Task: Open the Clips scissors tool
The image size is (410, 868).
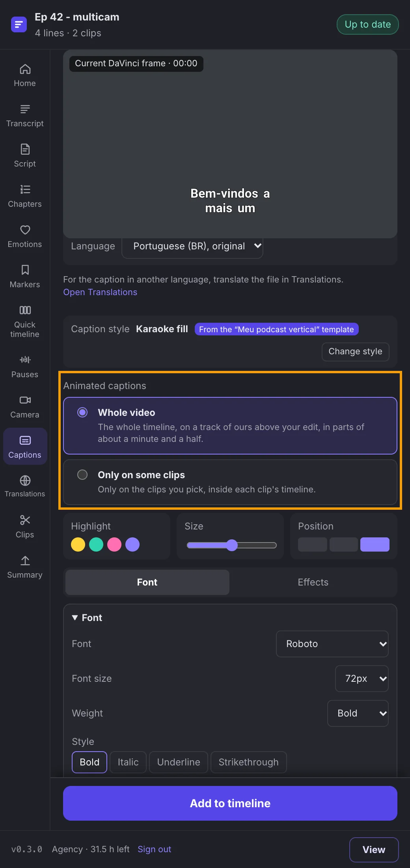Action: (x=25, y=527)
